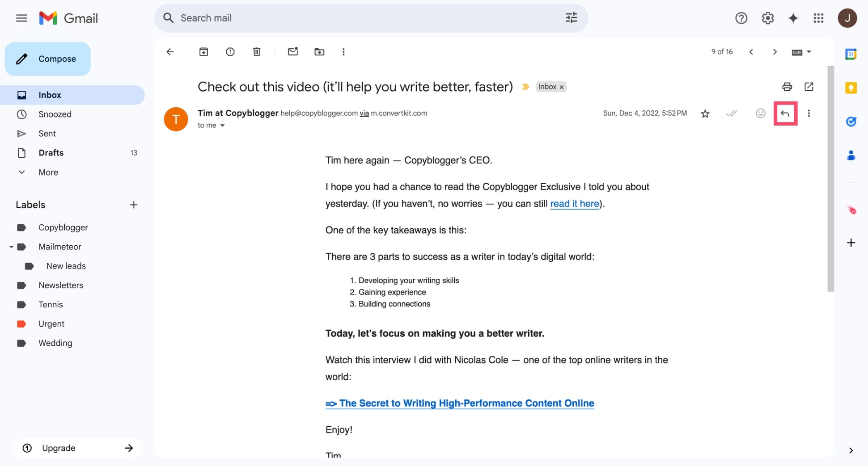868x466 pixels.
Task: Click the '9 of 16' counter
Action: 722,52
